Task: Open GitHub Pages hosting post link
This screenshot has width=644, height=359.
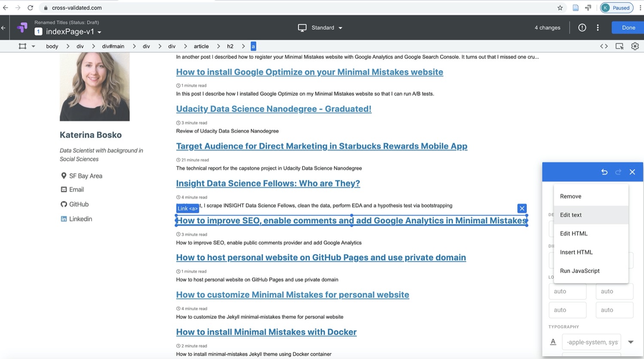Action: coord(321,258)
